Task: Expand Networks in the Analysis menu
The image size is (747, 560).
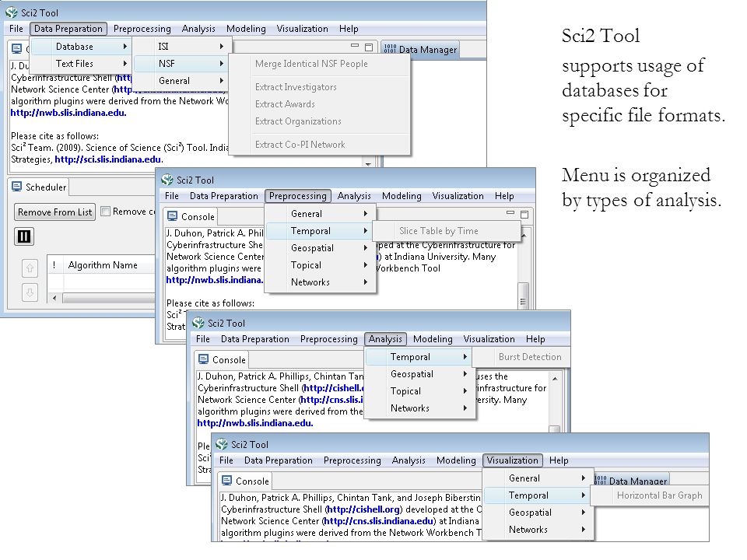Action: pyautogui.click(x=419, y=408)
